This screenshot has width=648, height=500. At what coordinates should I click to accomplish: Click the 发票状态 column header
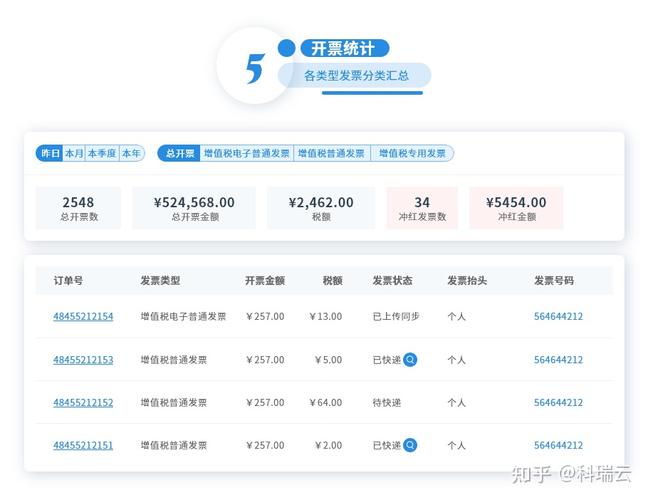pyautogui.click(x=393, y=281)
